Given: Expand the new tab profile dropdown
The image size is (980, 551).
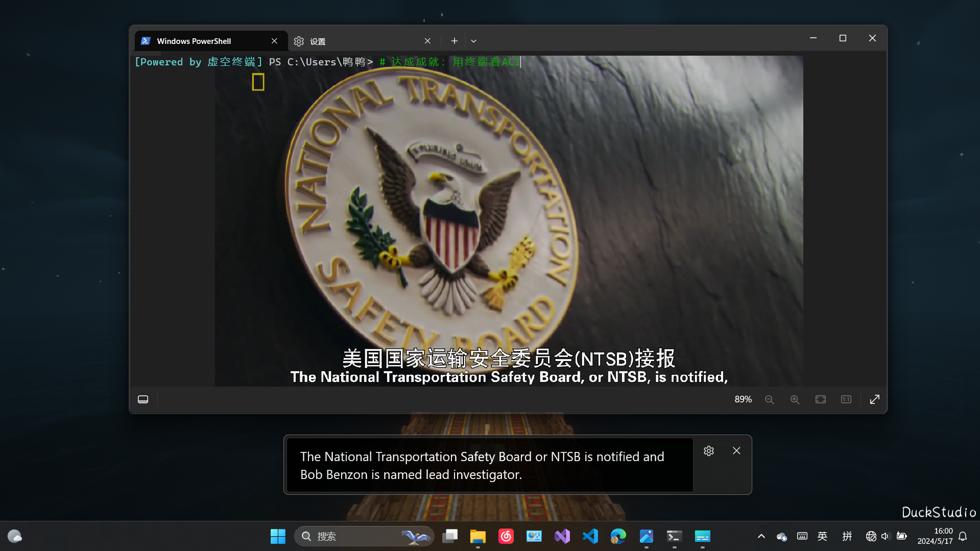Looking at the screenshot, I should tap(473, 41).
